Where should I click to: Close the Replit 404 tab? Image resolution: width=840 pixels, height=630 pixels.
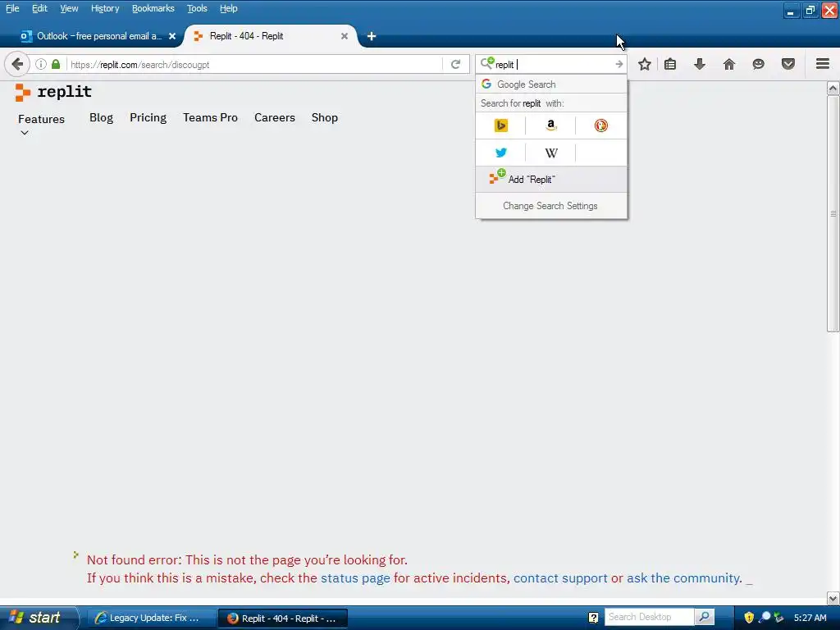345,36
